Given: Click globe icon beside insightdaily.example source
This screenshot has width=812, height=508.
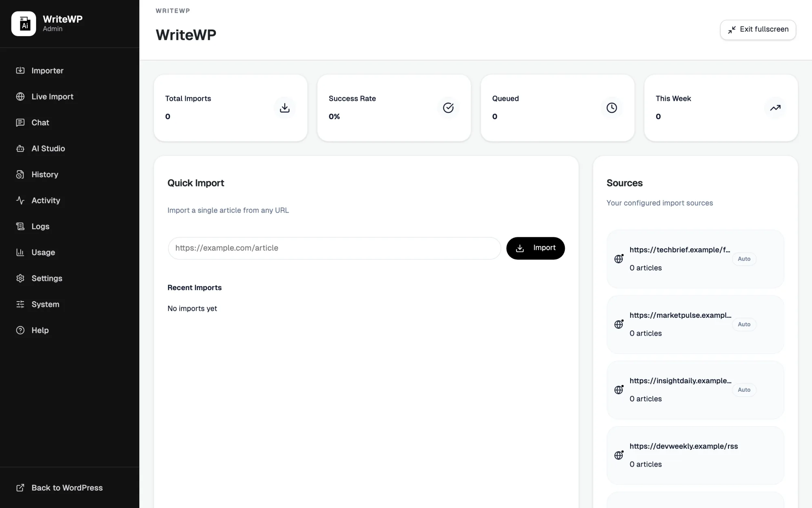Looking at the screenshot, I should pos(619,390).
